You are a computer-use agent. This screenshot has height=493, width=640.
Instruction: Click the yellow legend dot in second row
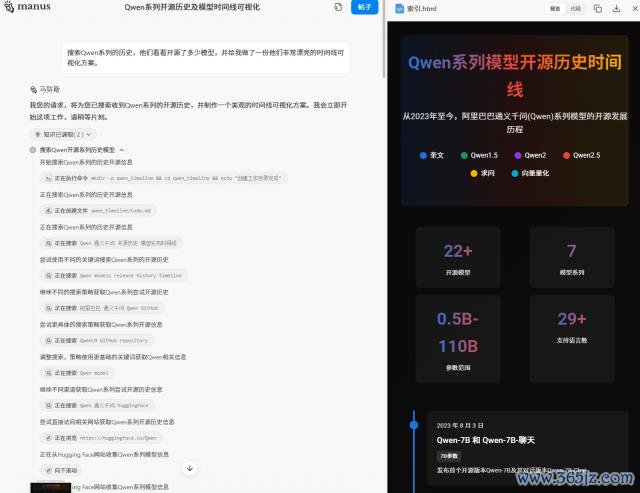[x=474, y=173]
